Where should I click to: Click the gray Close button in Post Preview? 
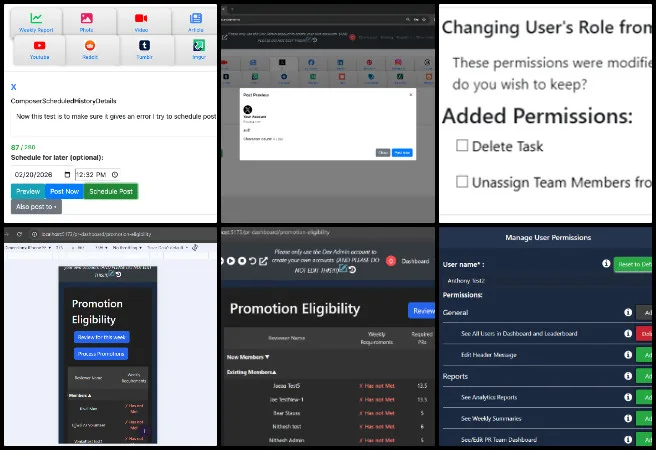click(x=383, y=153)
